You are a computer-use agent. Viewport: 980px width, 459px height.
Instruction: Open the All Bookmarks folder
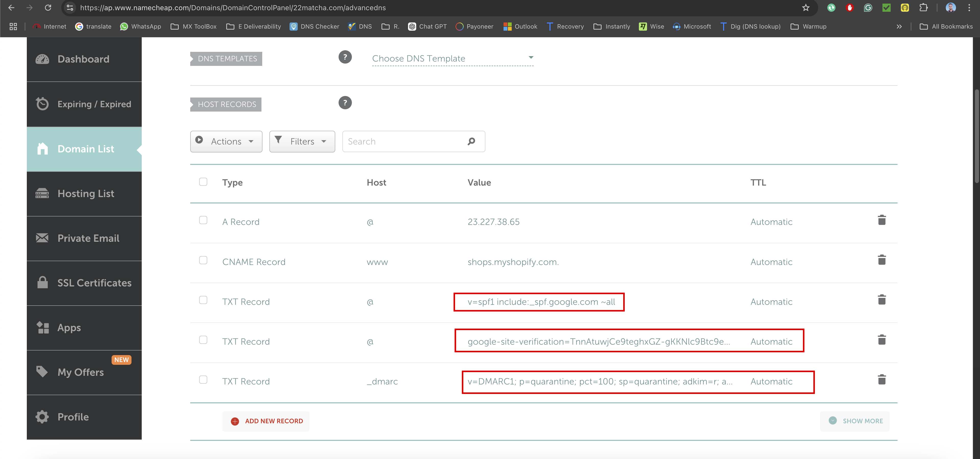[x=946, y=26]
